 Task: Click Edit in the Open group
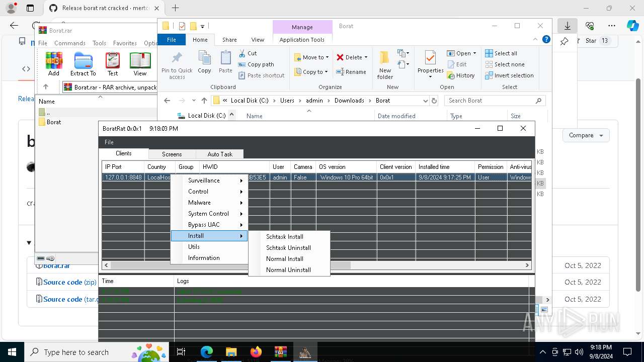(457, 64)
